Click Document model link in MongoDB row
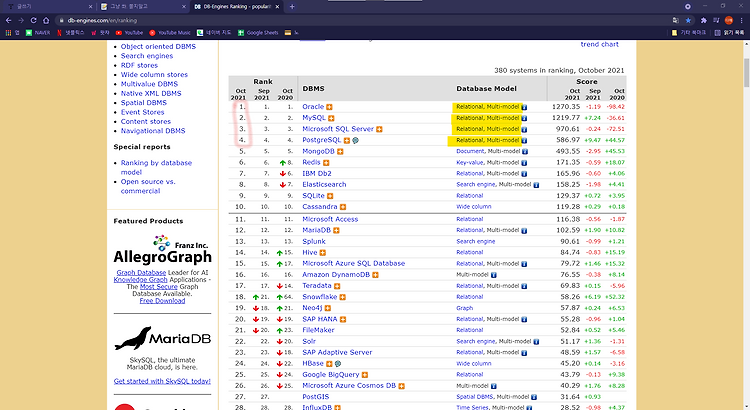The height and width of the screenshot is (410, 750). point(470,151)
